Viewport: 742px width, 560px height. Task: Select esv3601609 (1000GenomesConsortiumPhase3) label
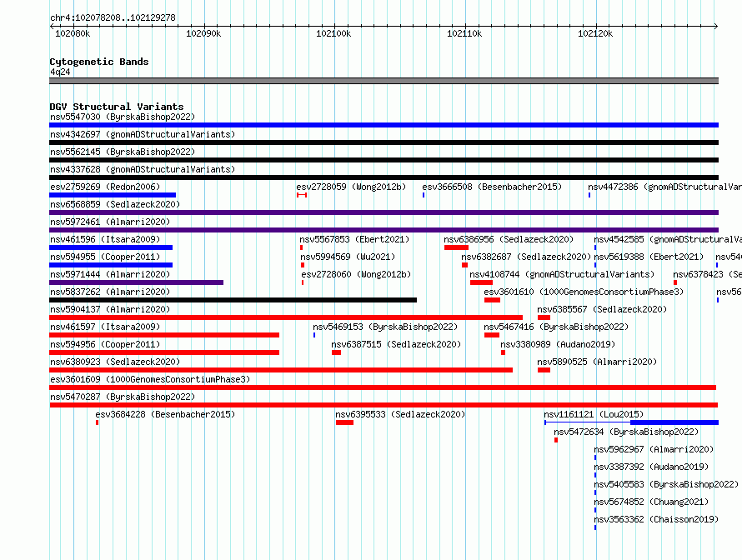(x=150, y=379)
